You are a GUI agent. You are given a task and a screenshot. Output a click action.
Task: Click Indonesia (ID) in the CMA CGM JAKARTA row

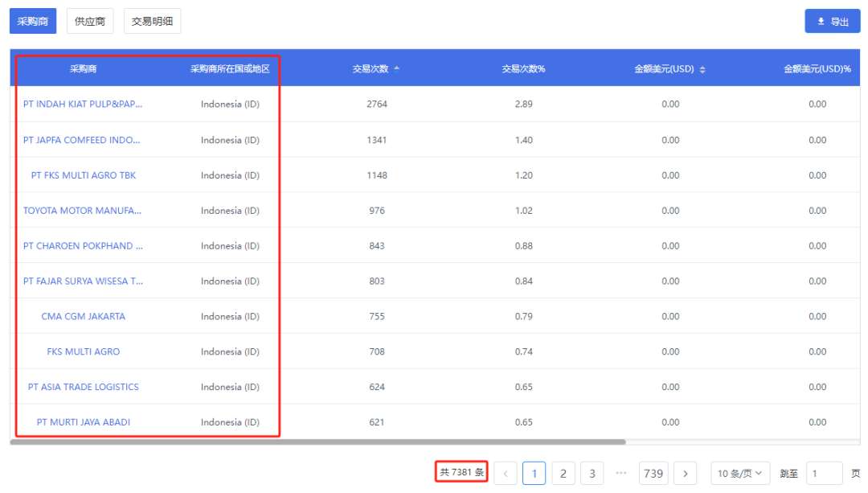pyautogui.click(x=230, y=316)
